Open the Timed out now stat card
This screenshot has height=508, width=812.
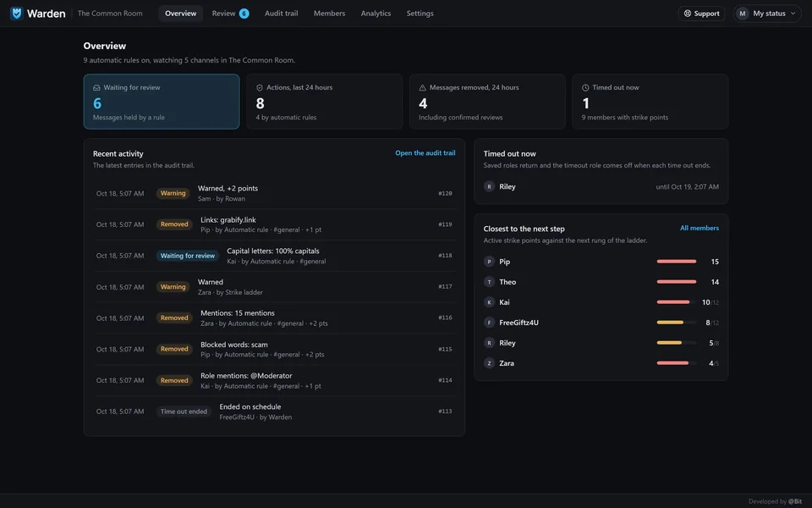coord(650,102)
